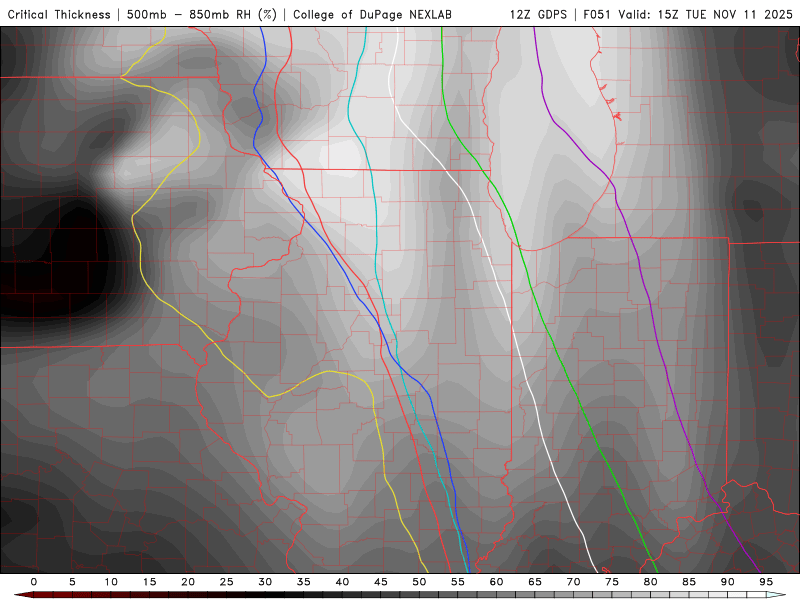Click the "Valid: 15Z TUE NOV 11 2025" text
The height and width of the screenshot is (600, 800).
point(705,14)
